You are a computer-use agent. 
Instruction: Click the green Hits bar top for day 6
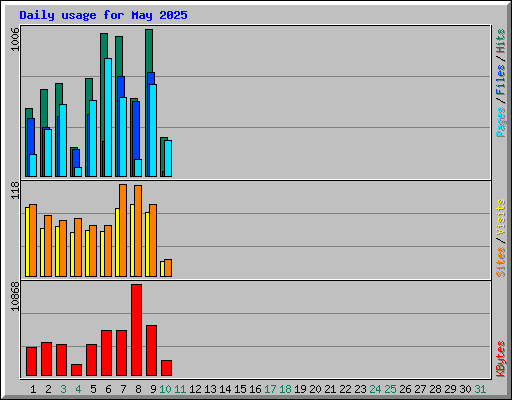(x=104, y=46)
